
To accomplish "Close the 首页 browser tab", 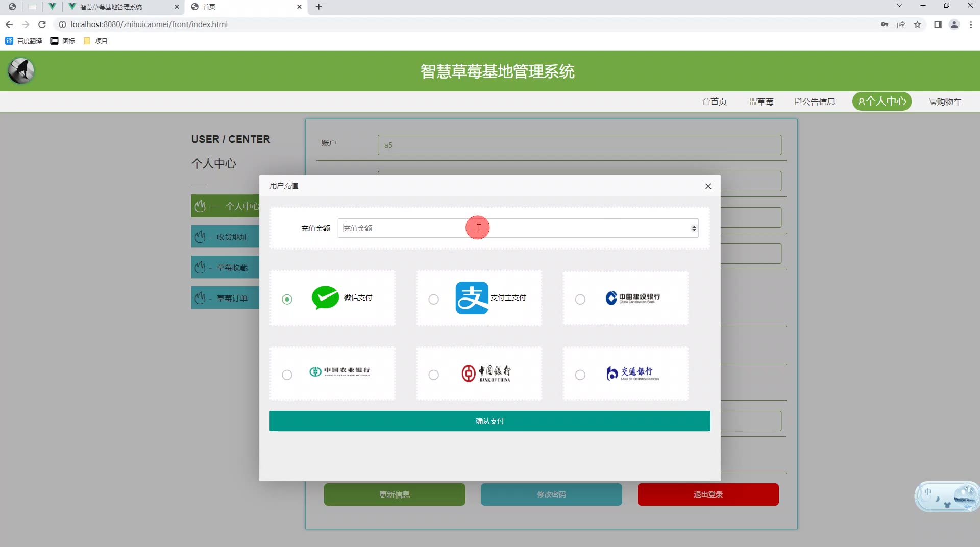I will click(299, 7).
